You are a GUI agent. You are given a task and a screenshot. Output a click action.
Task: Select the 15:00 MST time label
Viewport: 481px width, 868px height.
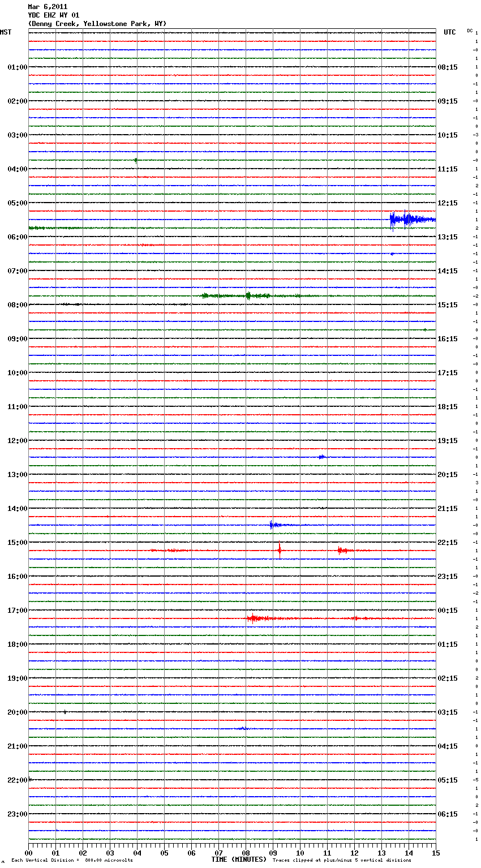click(17, 543)
